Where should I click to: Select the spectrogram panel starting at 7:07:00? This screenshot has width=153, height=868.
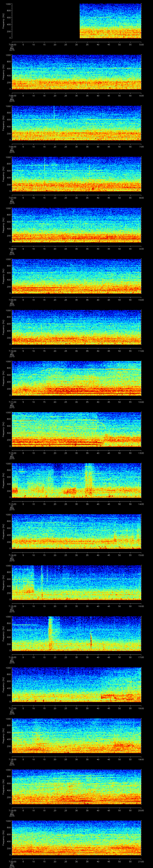tap(77, 174)
